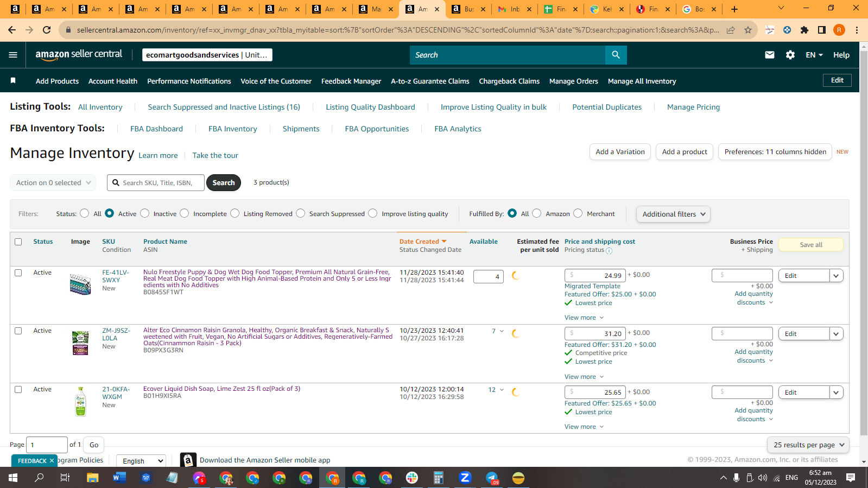Image resolution: width=868 pixels, height=488 pixels.
Task: Select the Listing Removed status radio
Action: pyautogui.click(x=235, y=213)
